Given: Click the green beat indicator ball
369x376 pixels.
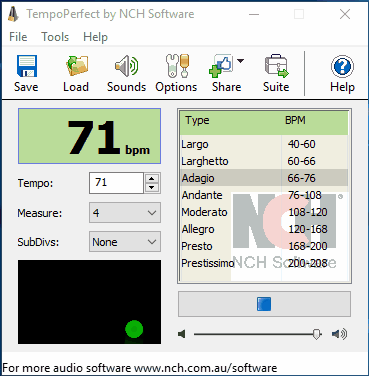Looking at the screenshot, I should tap(134, 329).
